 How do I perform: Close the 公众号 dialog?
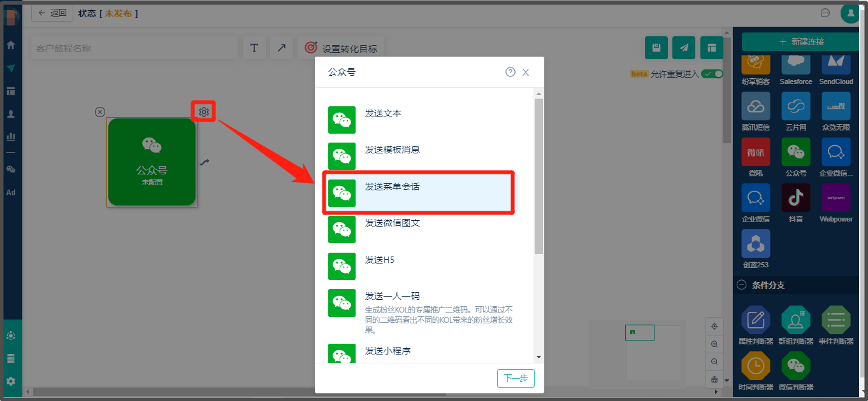526,72
